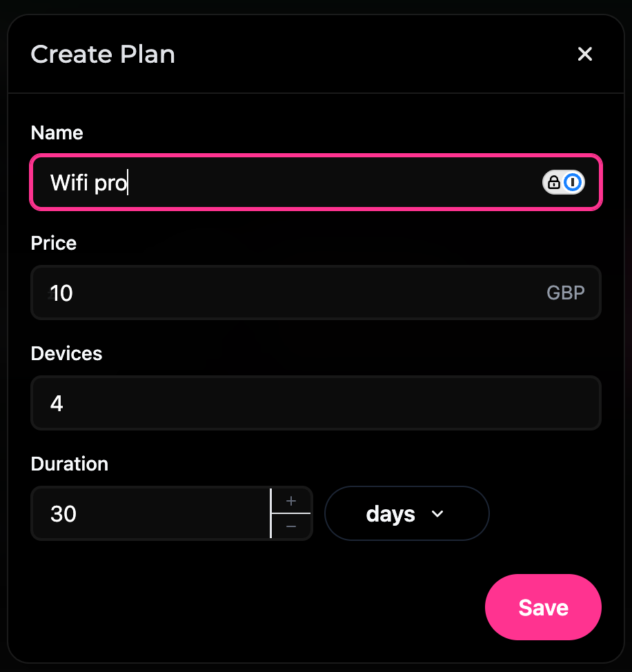Click the lock icon in Name field

pyautogui.click(x=553, y=182)
